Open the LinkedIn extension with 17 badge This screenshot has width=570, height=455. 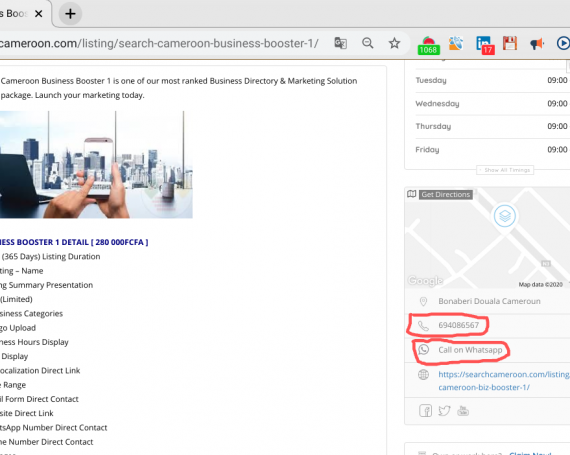[x=485, y=45]
